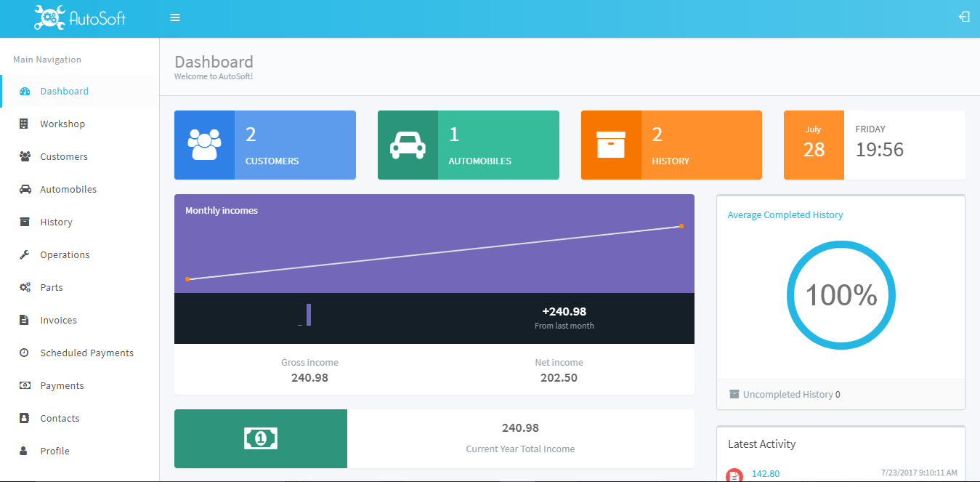980x482 pixels.
Task: Click the money bill icon on the income panel
Action: (261, 438)
